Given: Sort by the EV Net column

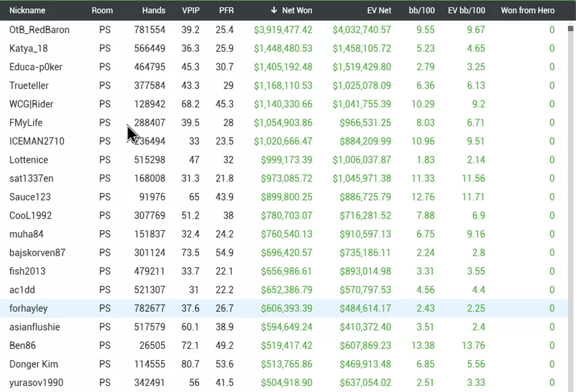Looking at the screenshot, I should [379, 10].
